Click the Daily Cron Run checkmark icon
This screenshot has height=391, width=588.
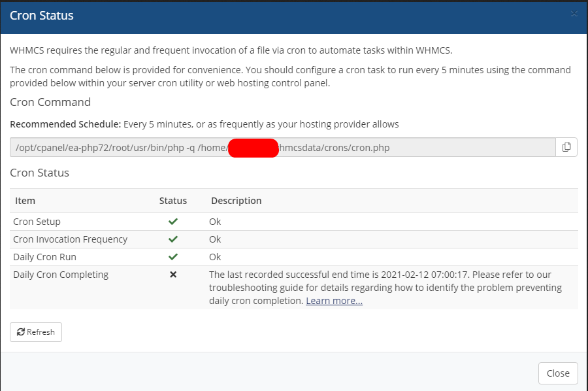(173, 257)
